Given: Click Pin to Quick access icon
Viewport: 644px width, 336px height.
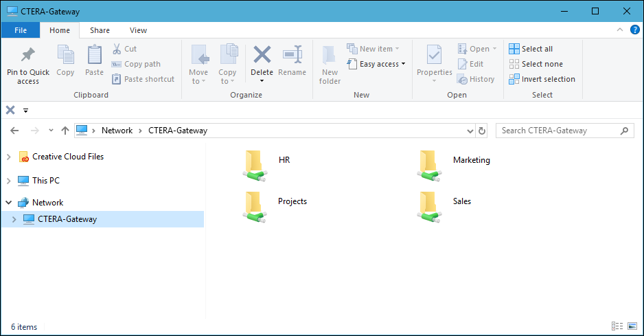Looking at the screenshot, I should pyautogui.click(x=28, y=55).
